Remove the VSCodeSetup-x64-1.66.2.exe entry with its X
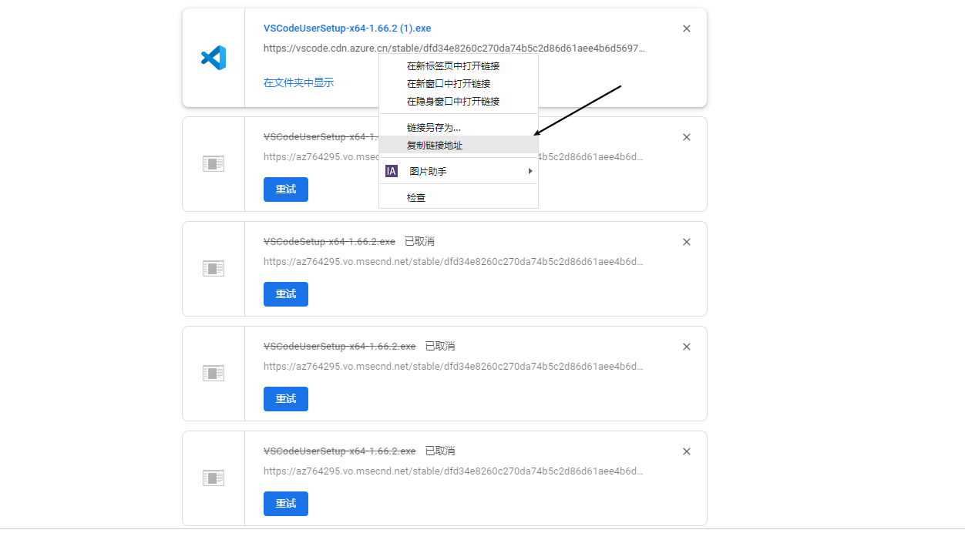This screenshot has width=965, height=560. click(x=687, y=242)
